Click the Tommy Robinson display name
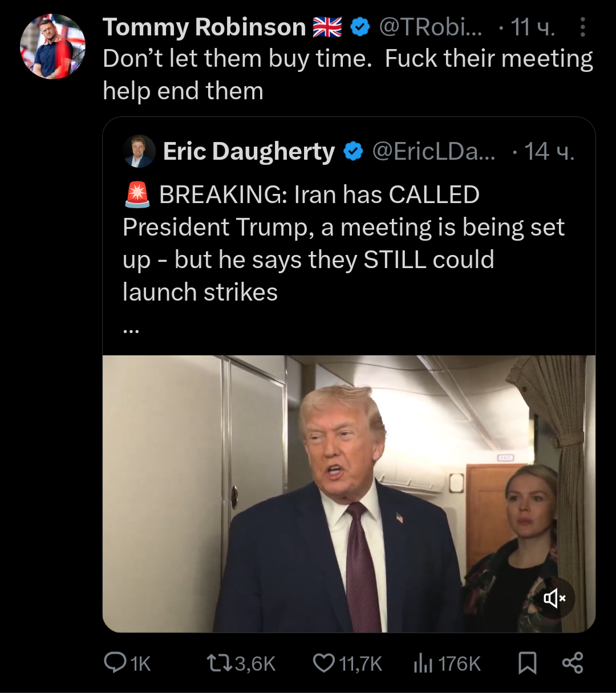 [x=204, y=27]
